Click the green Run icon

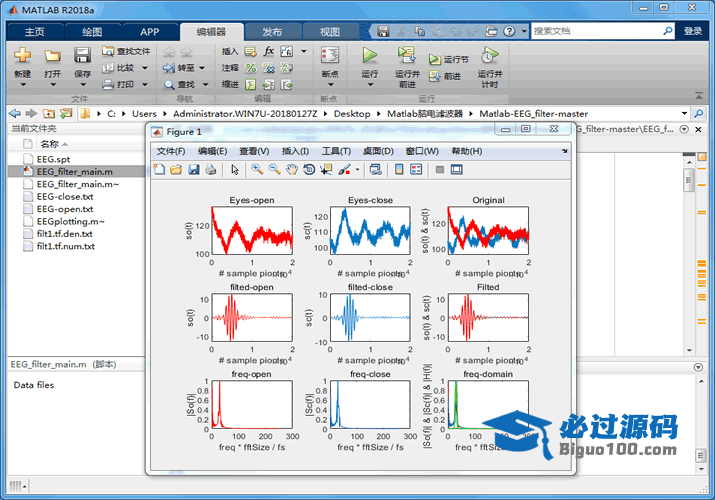(x=369, y=56)
